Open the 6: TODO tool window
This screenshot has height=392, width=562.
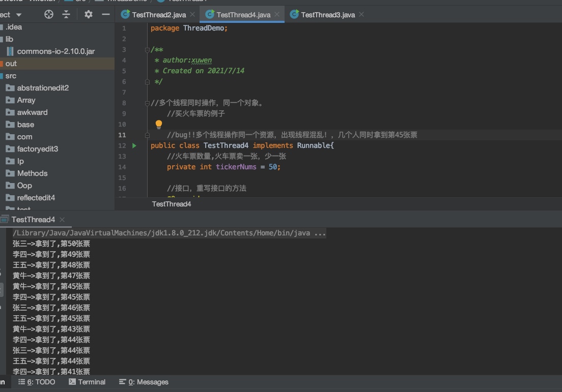coord(37,382)
